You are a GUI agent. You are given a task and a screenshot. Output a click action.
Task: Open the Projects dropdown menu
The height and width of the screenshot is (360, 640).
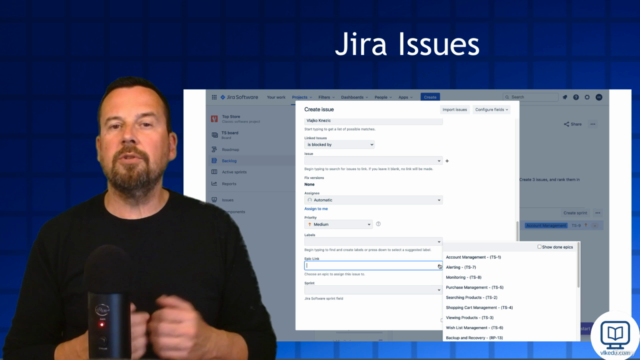(x=302, y=97)
